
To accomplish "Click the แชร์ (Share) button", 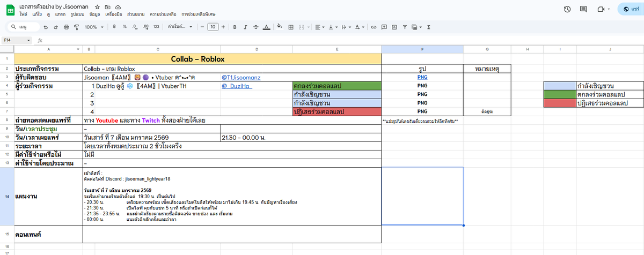I will [x=631, y=9].
